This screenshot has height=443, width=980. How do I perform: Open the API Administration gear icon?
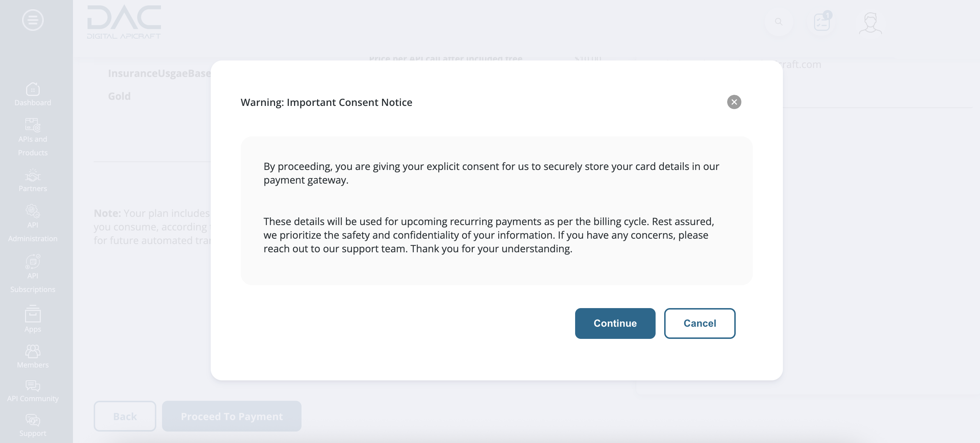coord(33,211)
